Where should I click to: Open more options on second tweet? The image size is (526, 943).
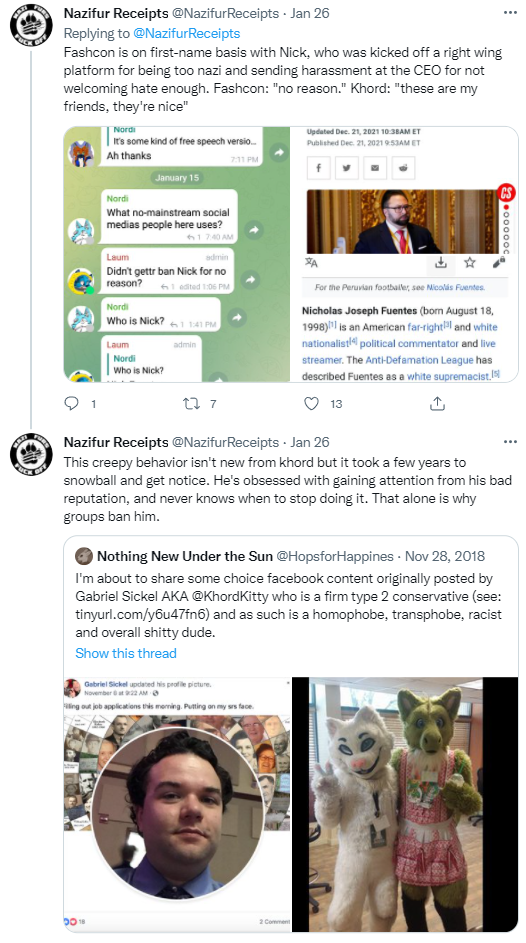coord(510,442)
